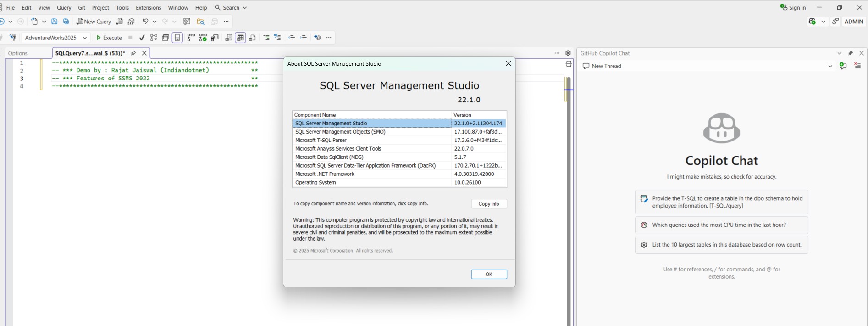The image size is (868, 326).
Task: Click the Copilot status badge icon
Action: (x=812, y=22)
